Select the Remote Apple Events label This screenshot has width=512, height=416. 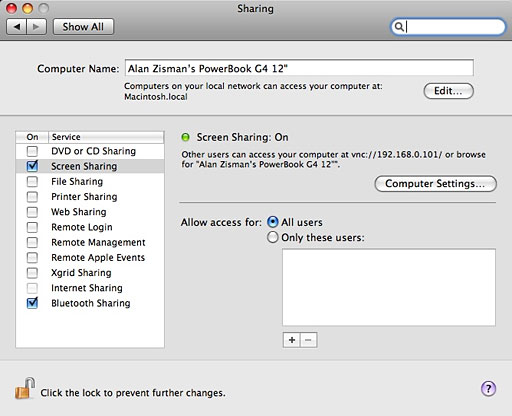point(98,258)
